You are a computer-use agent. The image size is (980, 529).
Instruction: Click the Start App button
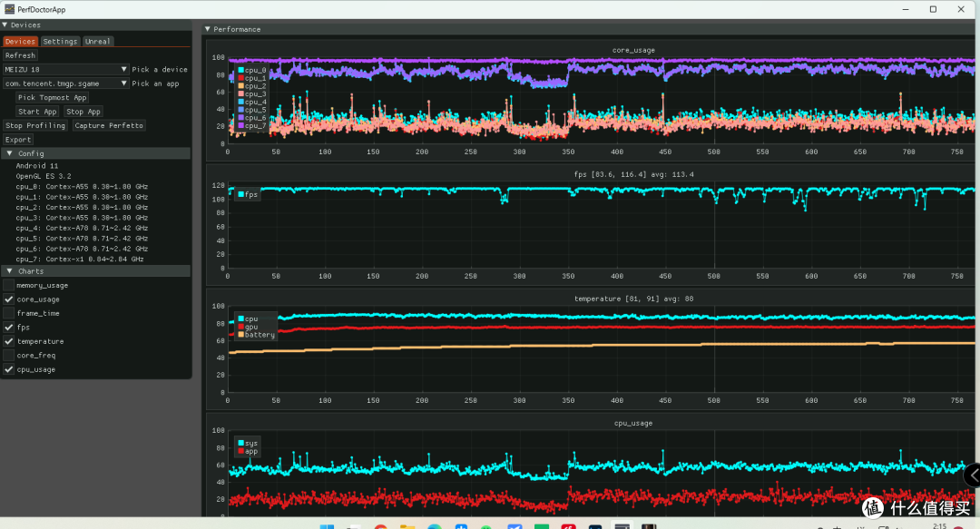point(37,112)
